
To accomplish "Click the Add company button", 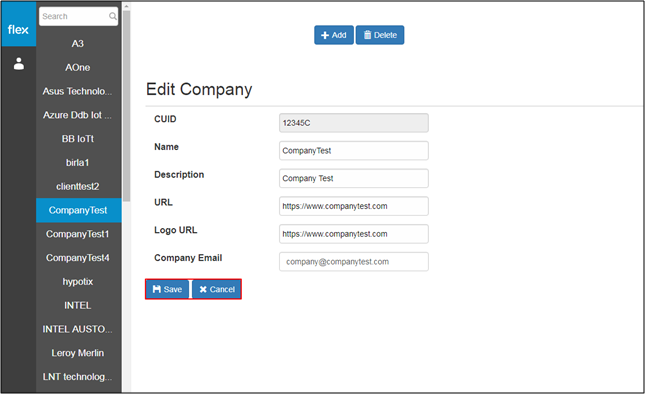I will pos(334,35).
